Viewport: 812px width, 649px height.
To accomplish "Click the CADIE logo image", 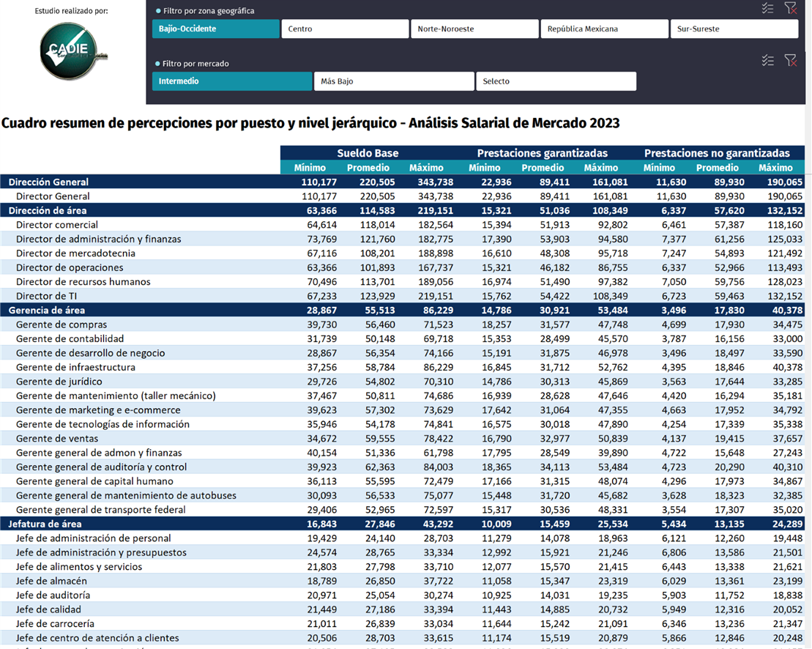I will (x=71, y=52).
